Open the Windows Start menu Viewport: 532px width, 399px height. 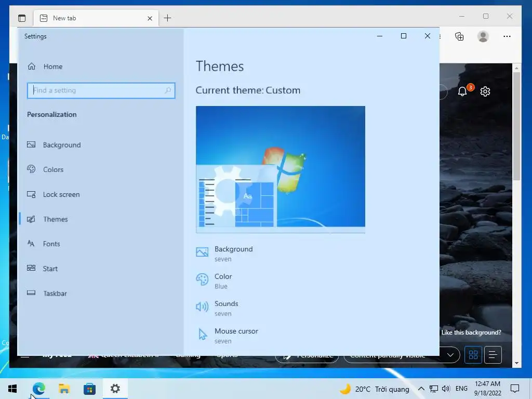(x=12, y=389)
